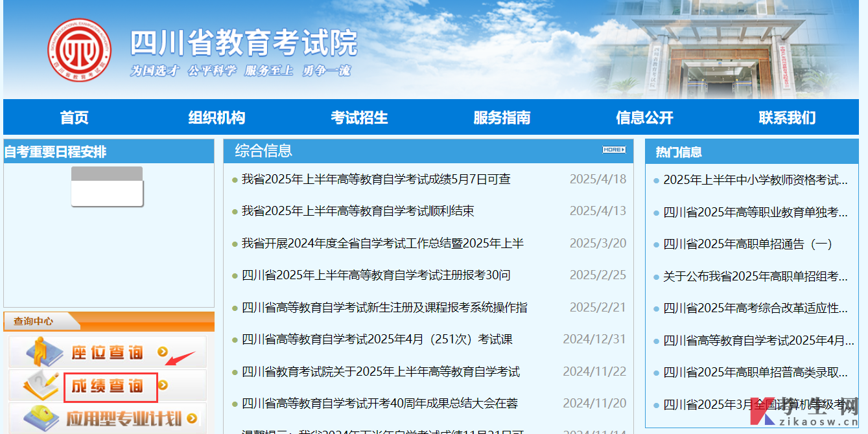Open hot link 2025年上半年中小学教师资格考试
The image size is (868, 434).
(755, 180)
